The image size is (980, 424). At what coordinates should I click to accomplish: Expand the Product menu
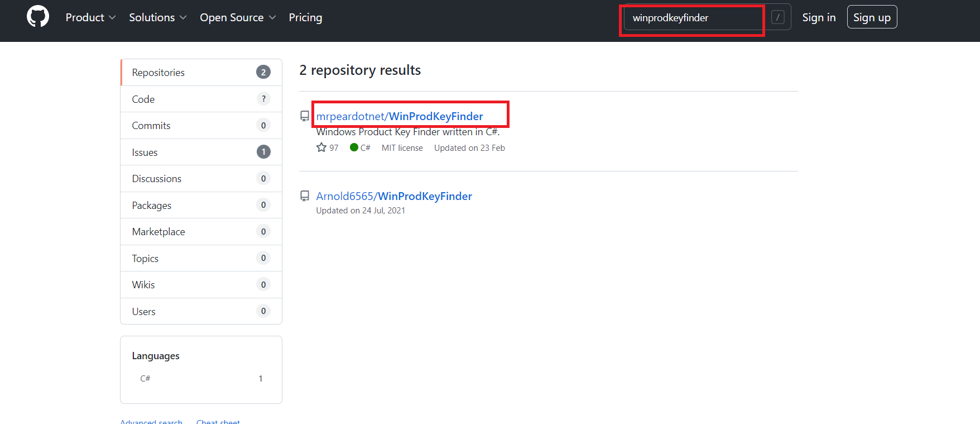tap(90, 17)
